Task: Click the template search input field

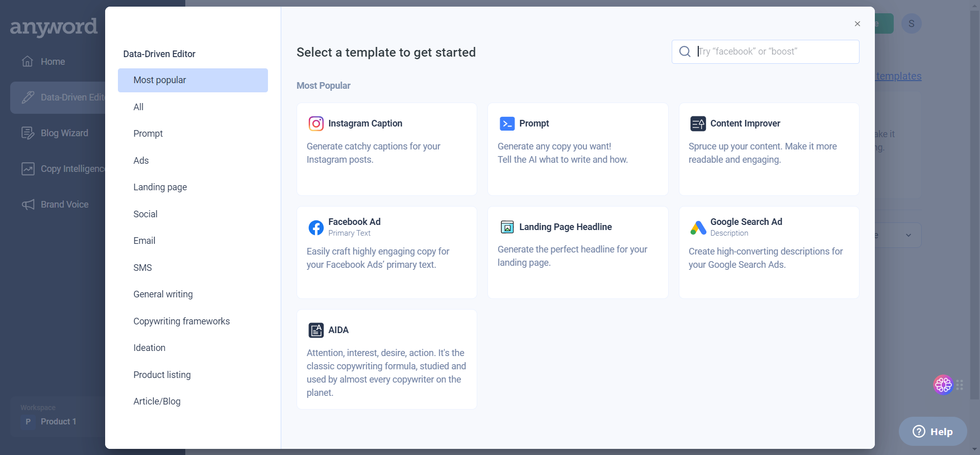Action: [x=765, y=52]
